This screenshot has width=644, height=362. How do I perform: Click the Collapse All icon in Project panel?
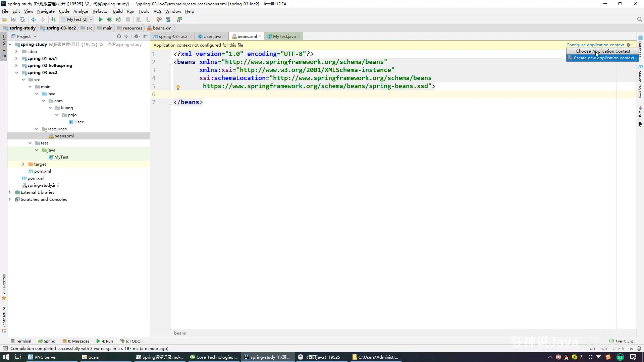(126, 36)
